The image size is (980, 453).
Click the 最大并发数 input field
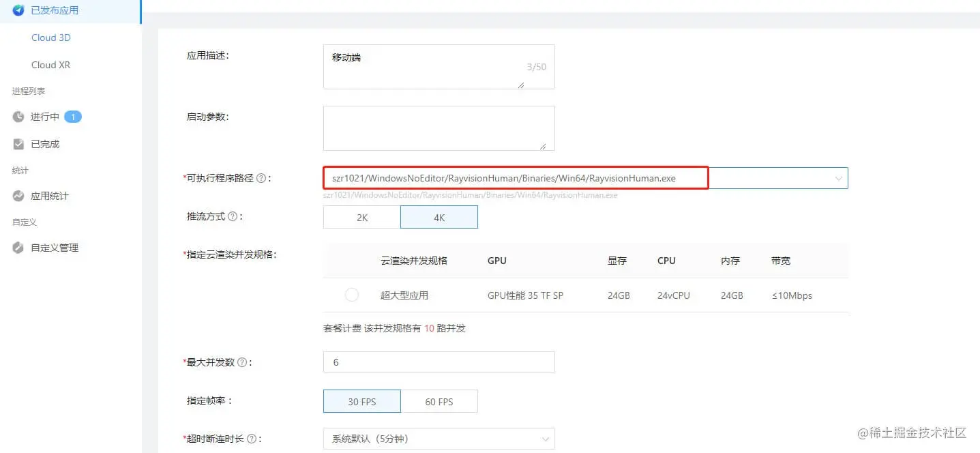tap(439, 362)
